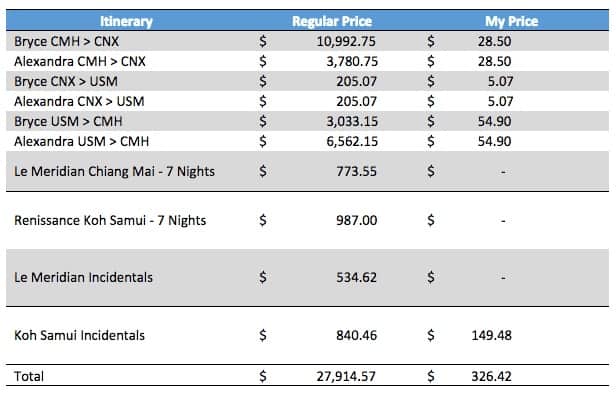This screenshot has height=396, width=616.
Task: Select the Regular Price column header
Action: [x=332, y=21]
